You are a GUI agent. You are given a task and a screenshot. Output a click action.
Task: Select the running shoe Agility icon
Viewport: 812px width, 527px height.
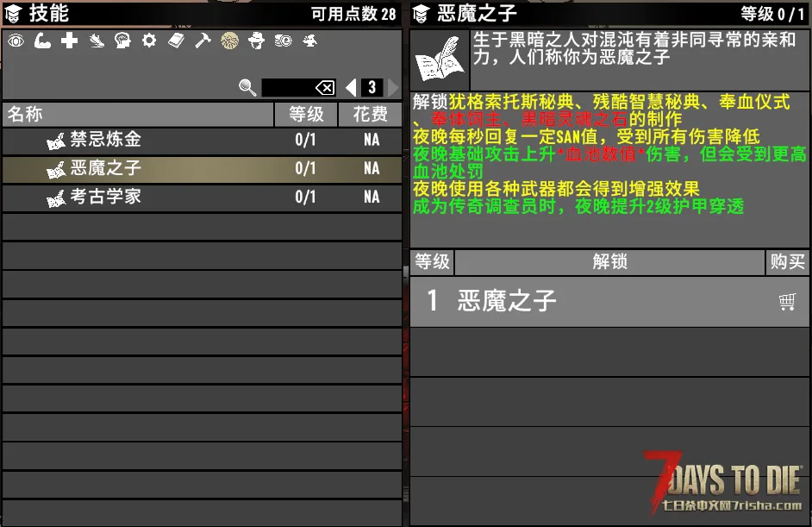coord(97,41)
